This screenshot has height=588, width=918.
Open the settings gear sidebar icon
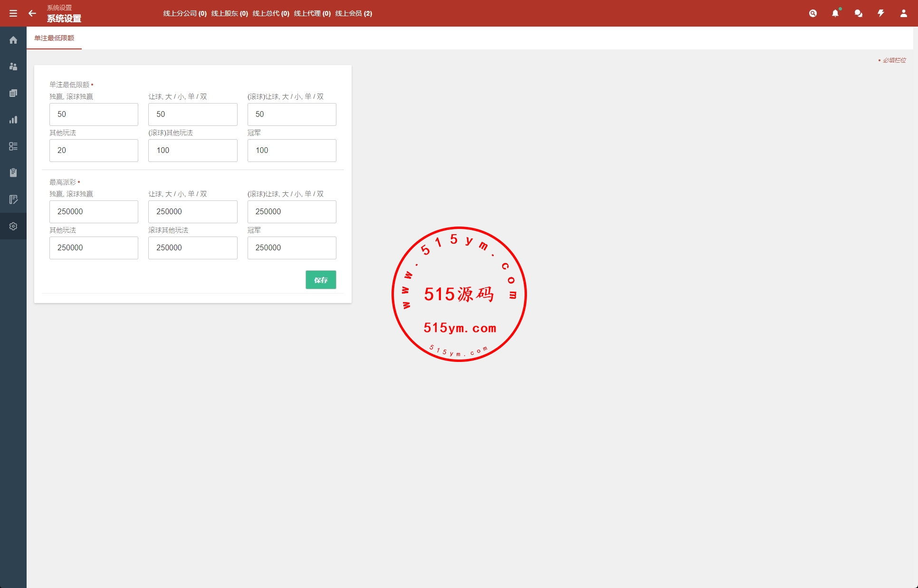[13, 226]
